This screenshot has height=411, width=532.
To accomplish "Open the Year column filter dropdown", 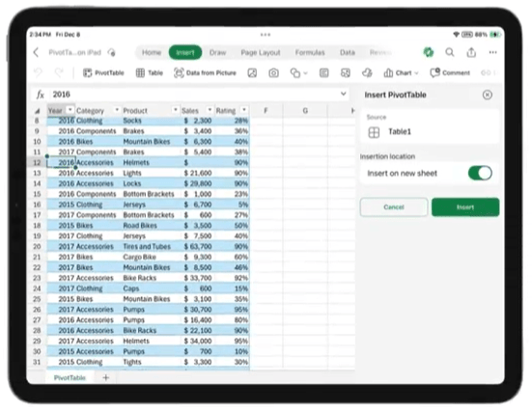I will coord(70,110).
